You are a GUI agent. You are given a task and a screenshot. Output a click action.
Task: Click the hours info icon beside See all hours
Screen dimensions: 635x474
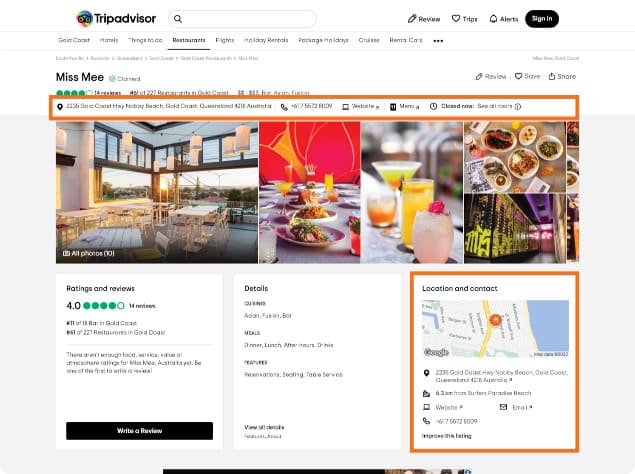coord(518,107)
